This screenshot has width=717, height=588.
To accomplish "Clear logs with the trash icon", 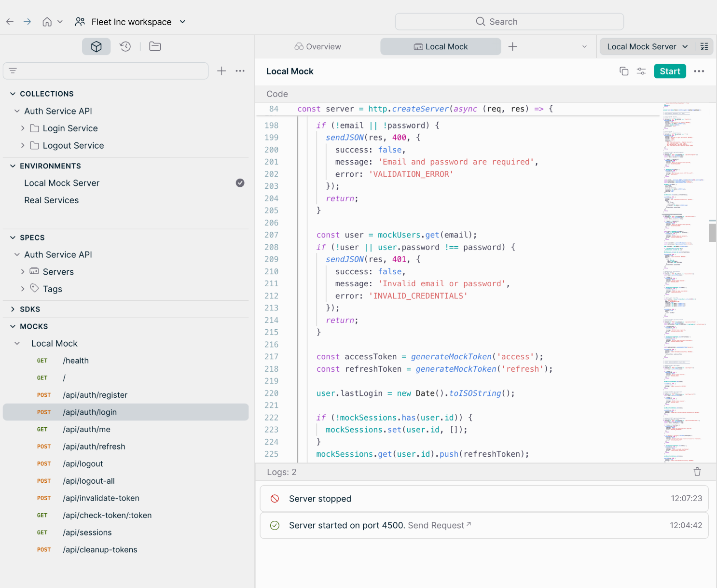I will pyautogui.click(x=697, y=472).
